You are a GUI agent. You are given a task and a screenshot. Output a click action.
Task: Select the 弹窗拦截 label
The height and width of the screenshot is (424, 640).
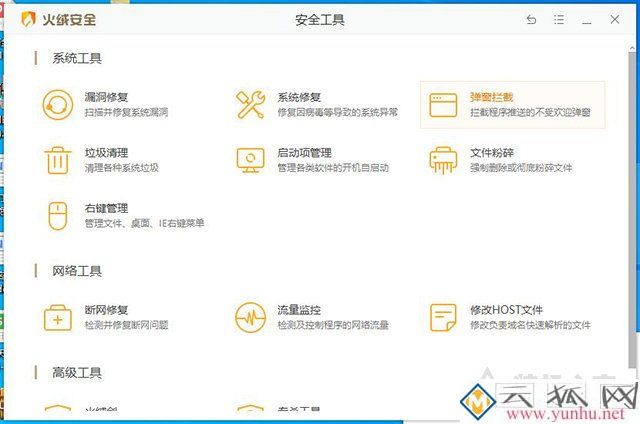491,97
